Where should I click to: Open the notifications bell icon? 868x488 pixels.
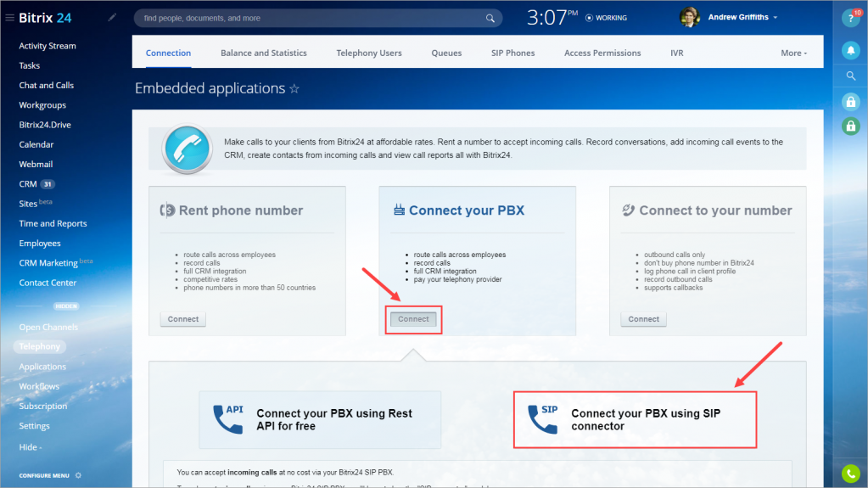851,50
